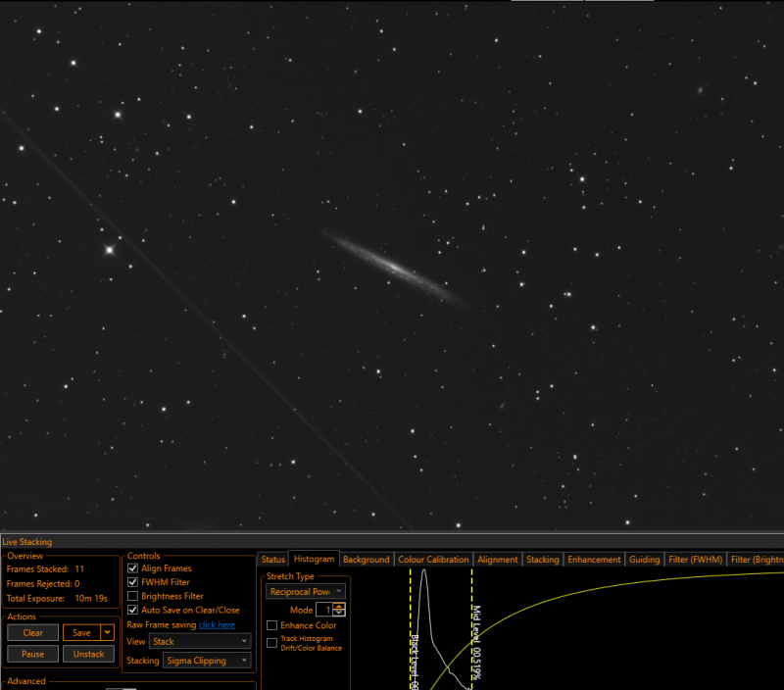Viewport: 784px width, 690px height.
Task: Open the Background tab
Action: coord(366,560)
